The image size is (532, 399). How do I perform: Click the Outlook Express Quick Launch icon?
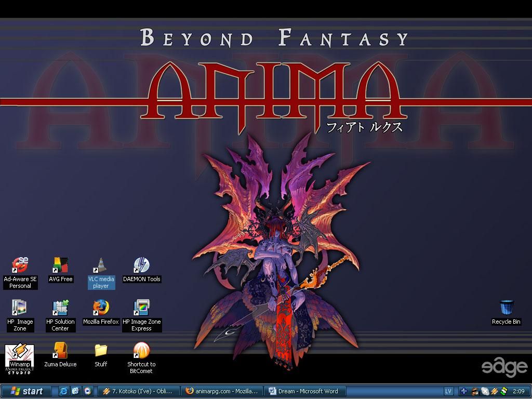(75, 391)
